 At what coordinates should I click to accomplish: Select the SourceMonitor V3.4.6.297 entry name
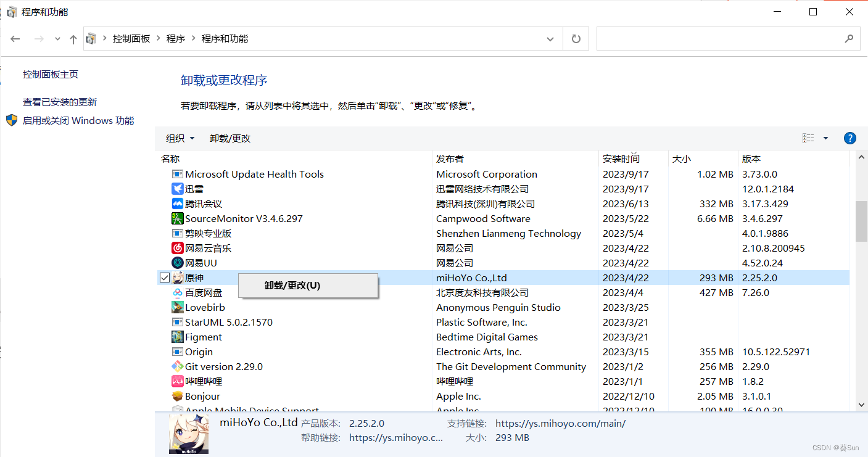coord(244,219)
